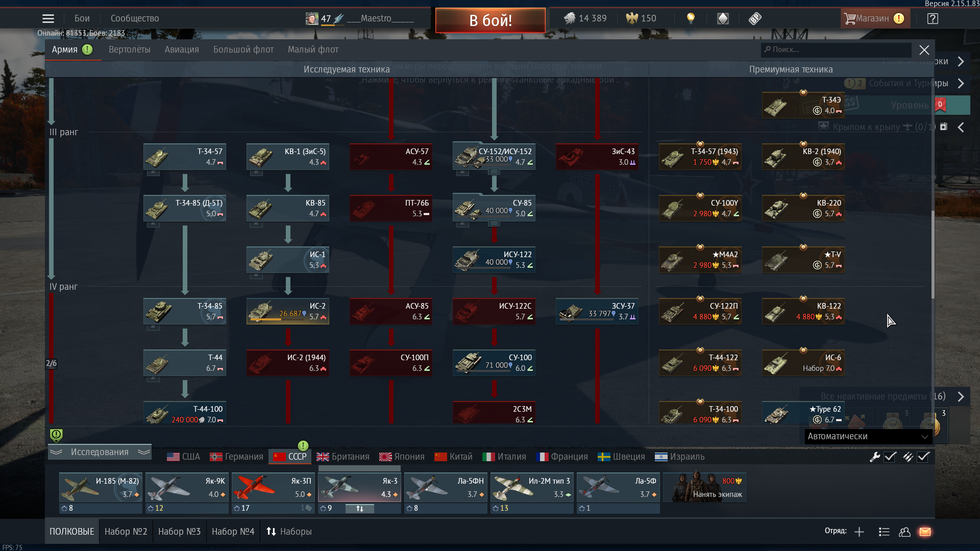Open the Silver Lions balance icon
Screen dimensions: 980x551
[570, 18]
